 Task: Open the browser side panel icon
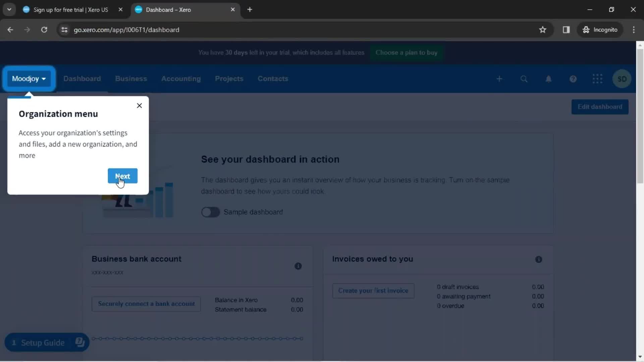click(x=566, y=30)
